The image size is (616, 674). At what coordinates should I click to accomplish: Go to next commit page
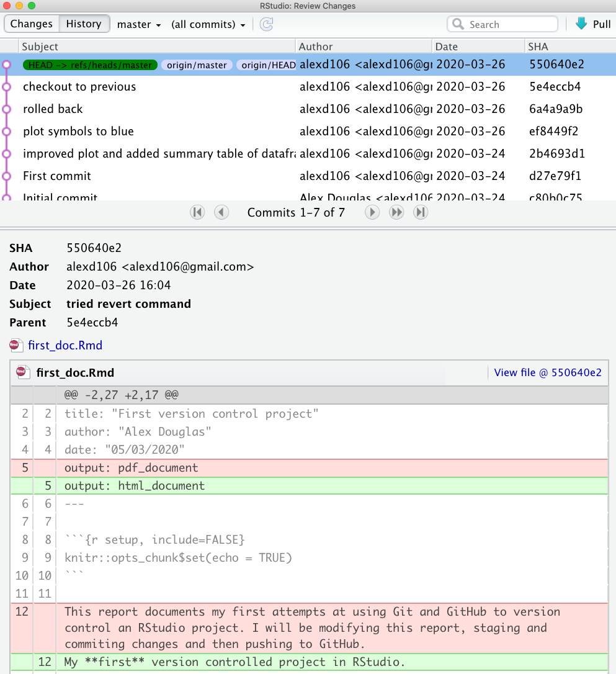click(x=372, y=212)
